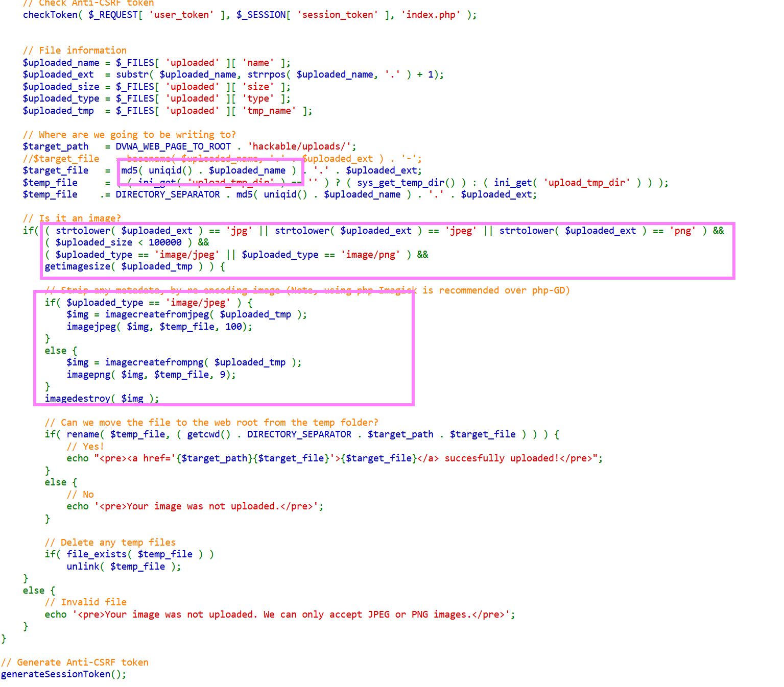The height and width of the screenshot is (687, 784).
Task: Click the 'index.php' string argument
Action: [x=431, y=15]
